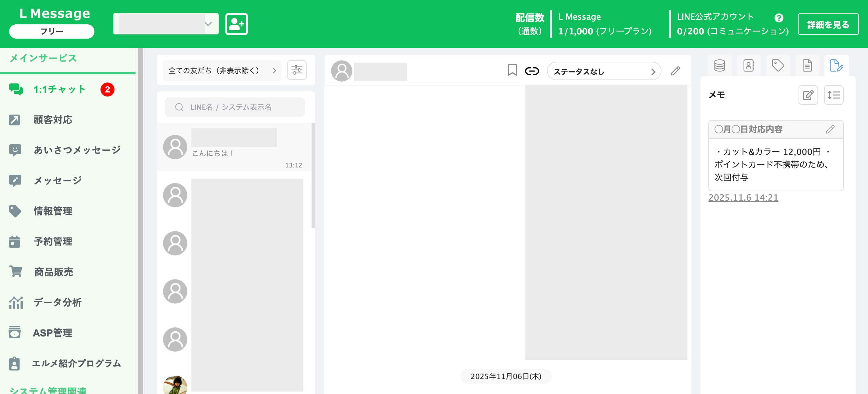Click the データ分析 chart icon
Screen dimensions: 868x394
16,302
